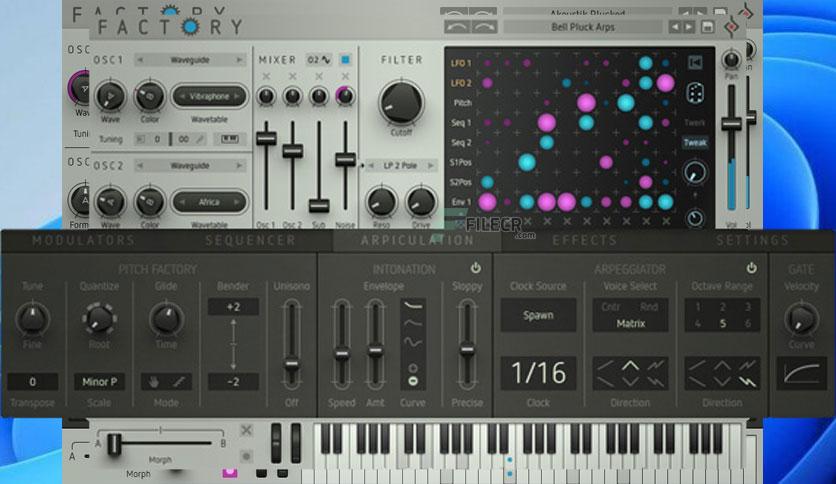The width and height of the screenshot is (836, 484).
Task: Click the pencil icon in OSC1 Tuning row
Action: coord(200,139)
